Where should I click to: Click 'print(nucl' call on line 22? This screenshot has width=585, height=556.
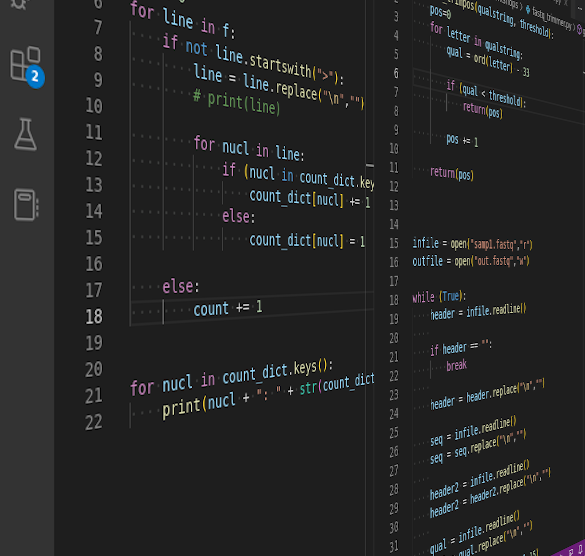(199, 405)
